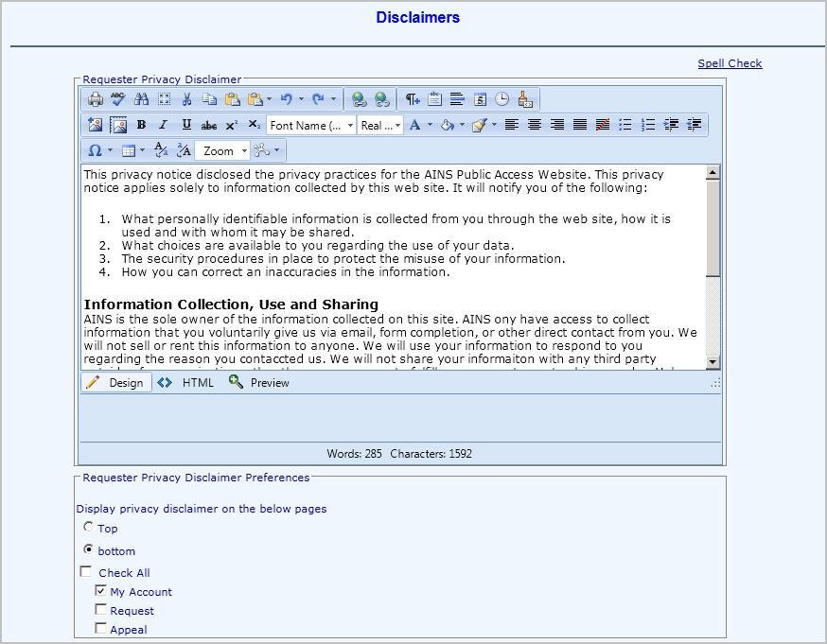Click the Convert to Lower Case icon
Viewport: 827px width, 644px height.
click(x=160, y=150)
